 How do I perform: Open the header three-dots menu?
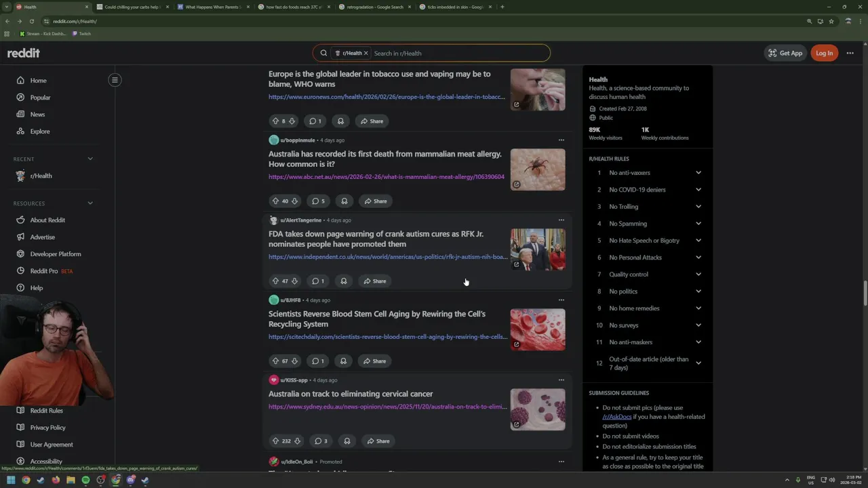pos(850,53)
